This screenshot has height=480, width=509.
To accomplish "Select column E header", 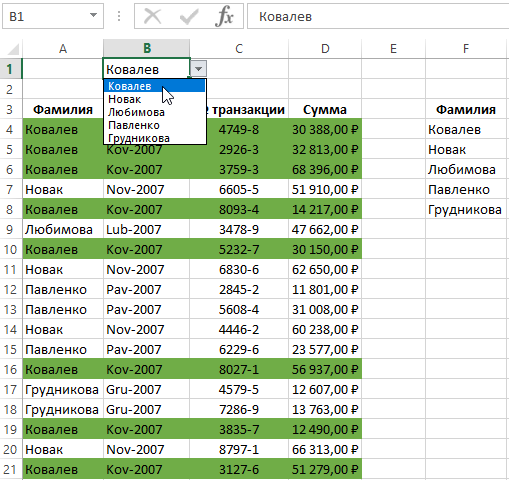I will 393,49.
